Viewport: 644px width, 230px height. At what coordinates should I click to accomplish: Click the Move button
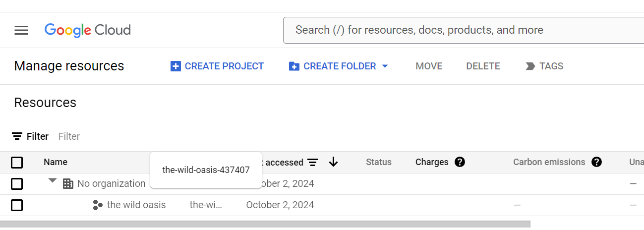(x=429, y=66)
